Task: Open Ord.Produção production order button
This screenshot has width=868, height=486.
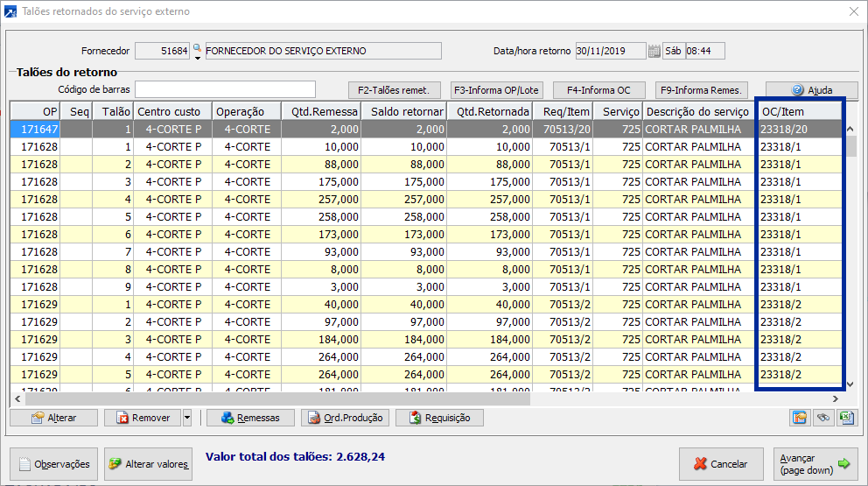Action: tap(345, 418)
